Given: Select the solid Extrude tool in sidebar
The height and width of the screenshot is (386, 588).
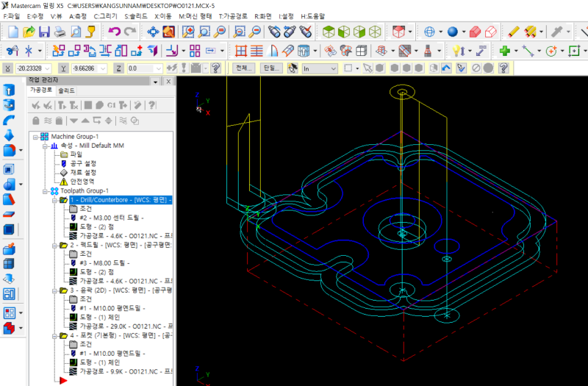Looking at the screenshot, I should (10, 90).
